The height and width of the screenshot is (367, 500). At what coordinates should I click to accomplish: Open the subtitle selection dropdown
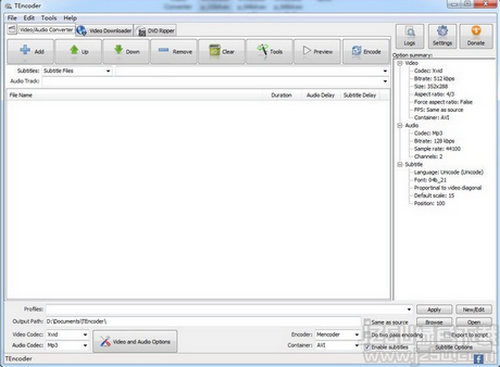[x=252, y=71]
